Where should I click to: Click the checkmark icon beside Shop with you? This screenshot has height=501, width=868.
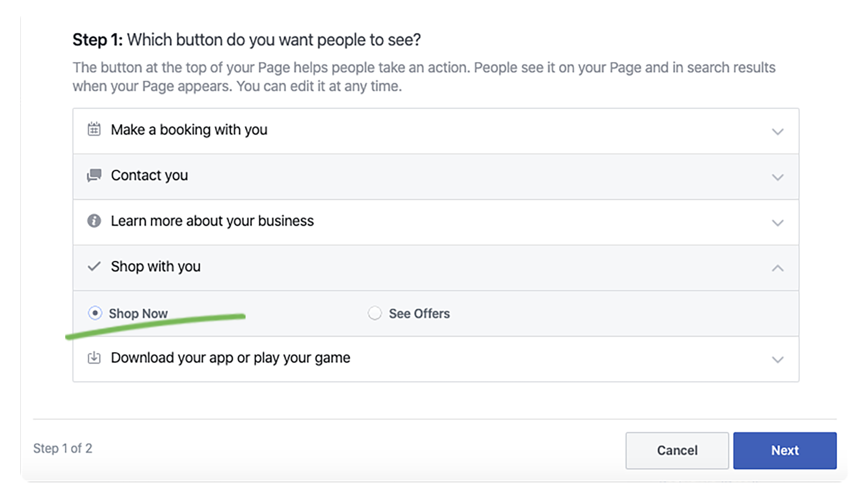tap(94, 266)
